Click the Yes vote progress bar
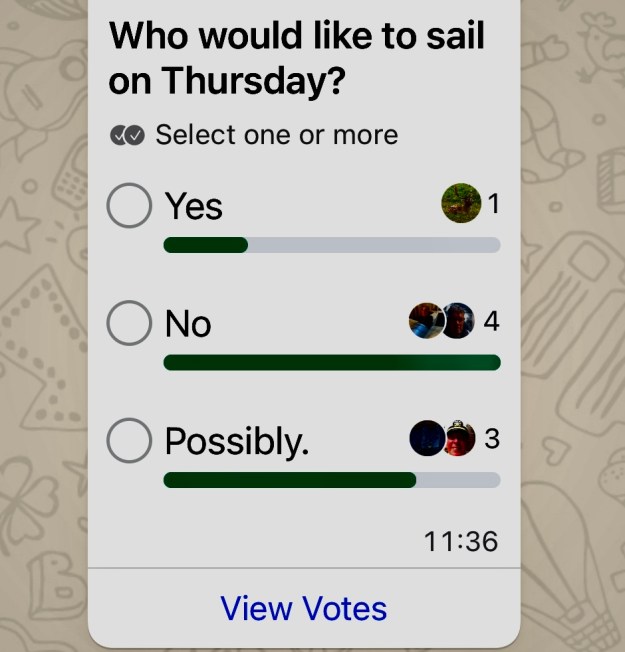Viewport: 625px width, 652px height. click(331, 245)
